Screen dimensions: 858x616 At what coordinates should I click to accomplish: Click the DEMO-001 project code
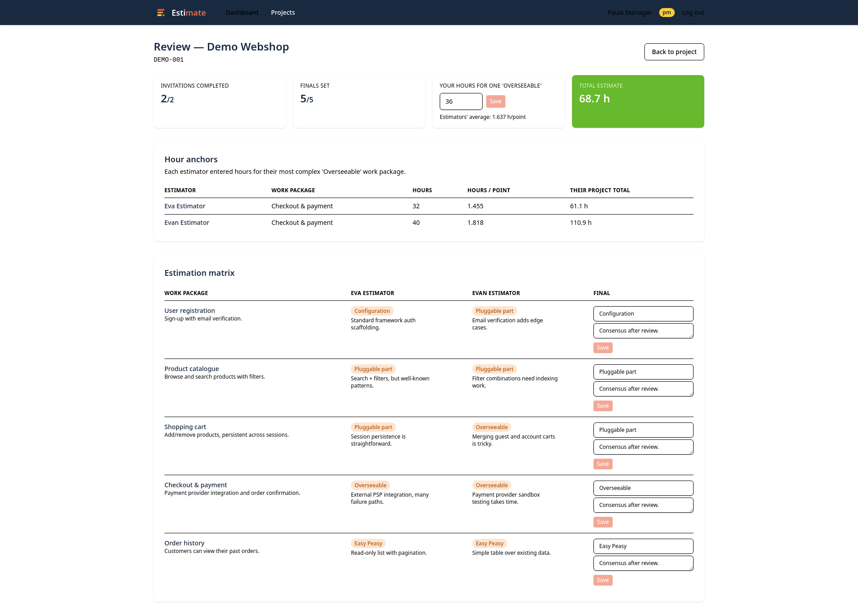coord(168,59)
